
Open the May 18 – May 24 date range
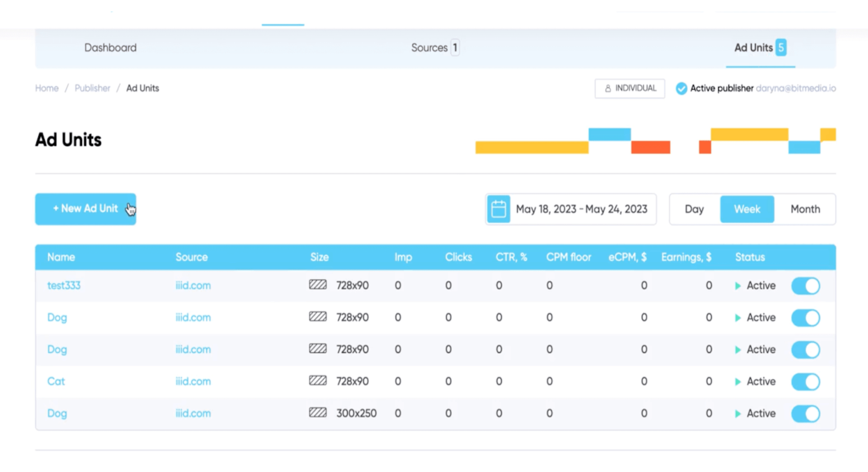pyautogui.click(x=581, y=209)
